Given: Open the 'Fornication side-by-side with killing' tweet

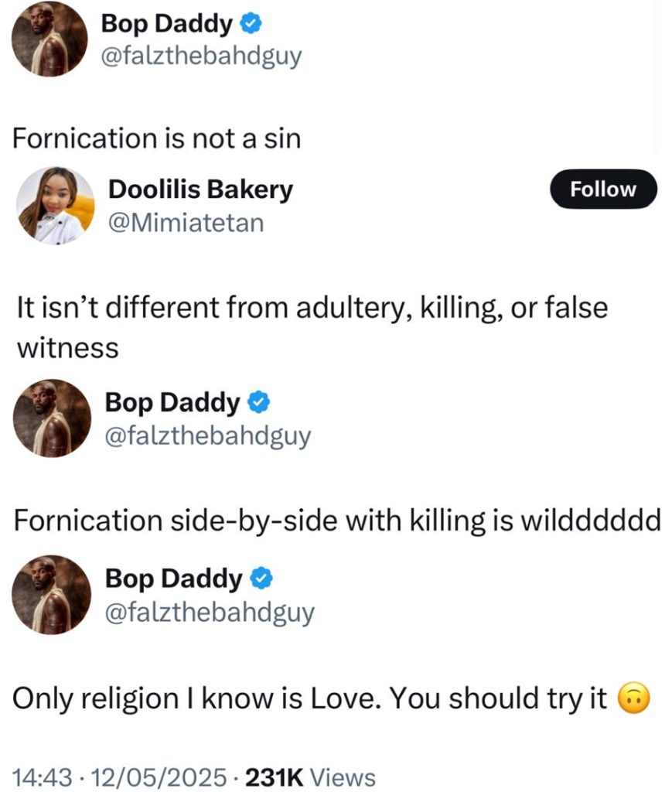Looking at the screenshot, I should pyautogui.click(x=336, y=521).
